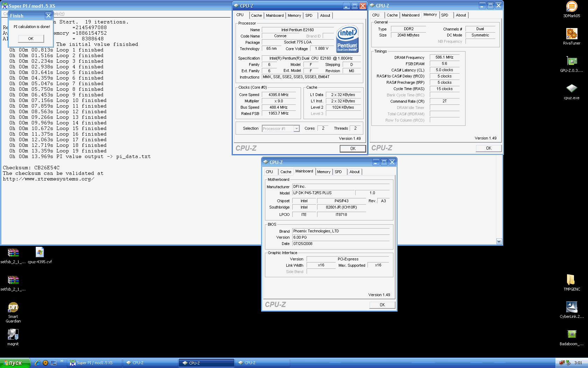Click the Intel Pentium logo in CPU-Z
The image size is (588, 368).
(x=347, y=39)
